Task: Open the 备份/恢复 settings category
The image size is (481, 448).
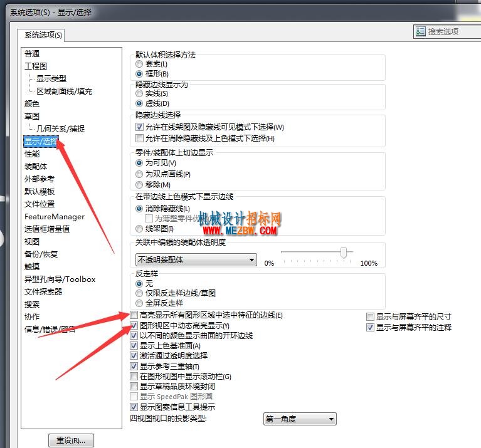Action: click(41, 254)
